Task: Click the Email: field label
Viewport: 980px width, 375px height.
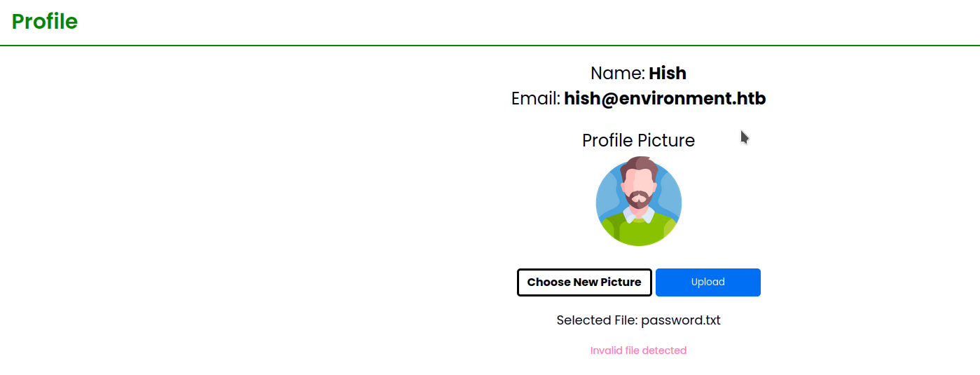Action: click(535, 99)
